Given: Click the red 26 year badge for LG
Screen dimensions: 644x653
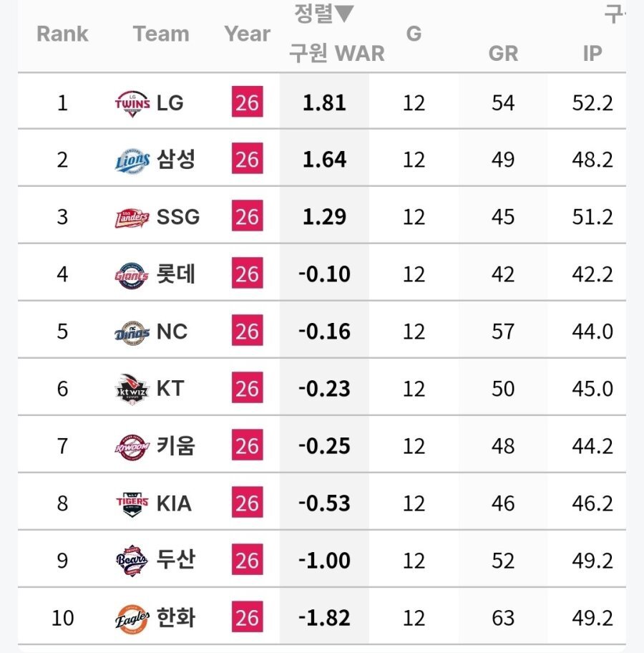Looking at the screenshot, I should [x=247, y=102].
